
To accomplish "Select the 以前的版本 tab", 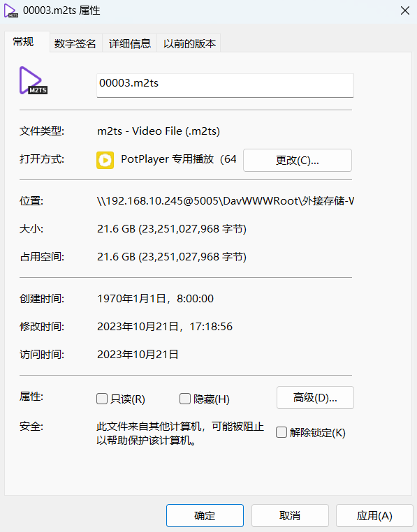I will pos(189,43).
